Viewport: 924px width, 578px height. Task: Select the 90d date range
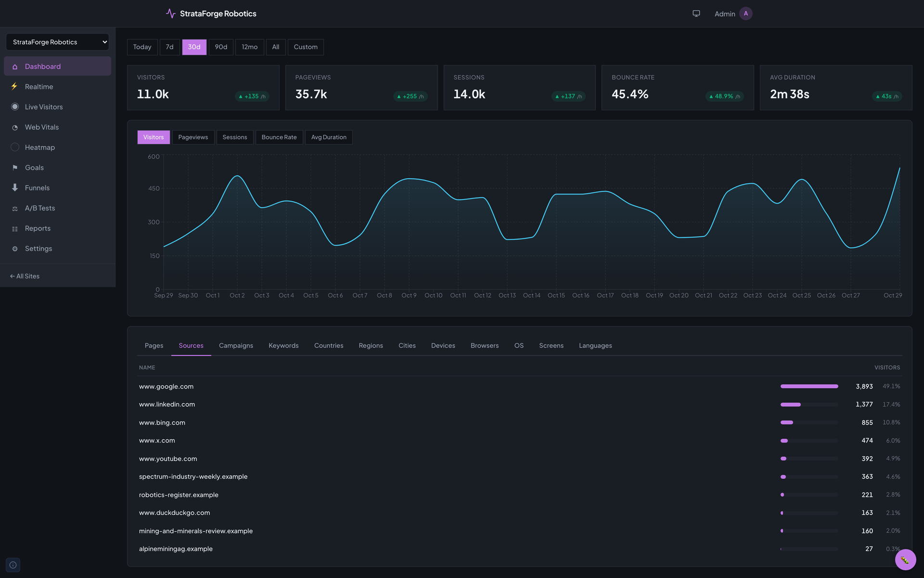point(221,47)
